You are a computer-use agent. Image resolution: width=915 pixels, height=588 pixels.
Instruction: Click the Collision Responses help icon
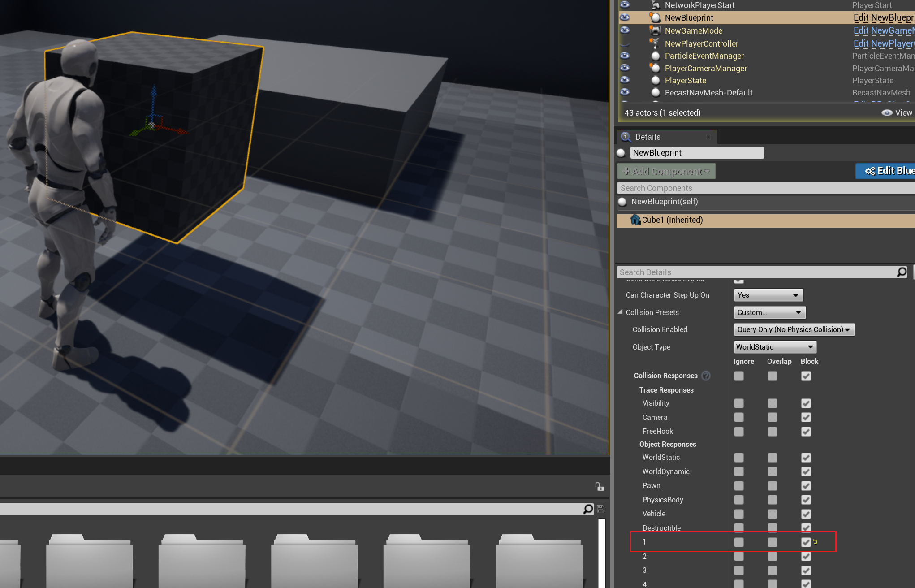pyautogui.click(x=706, y=376)
